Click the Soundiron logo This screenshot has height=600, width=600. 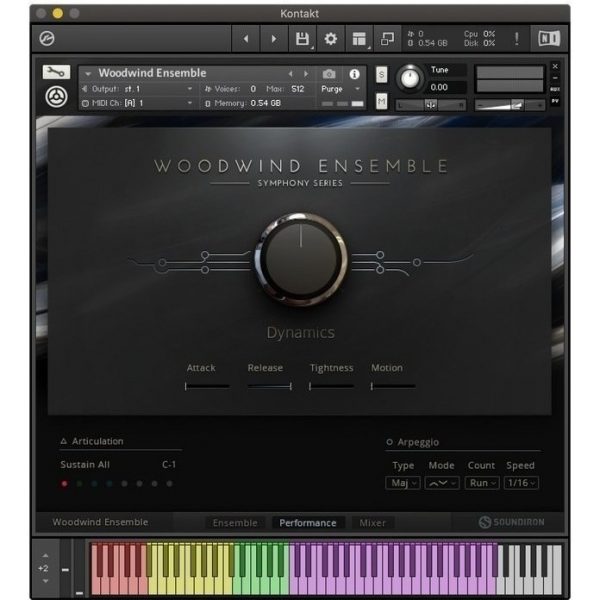pyautogui.click(x=511, y=522)
